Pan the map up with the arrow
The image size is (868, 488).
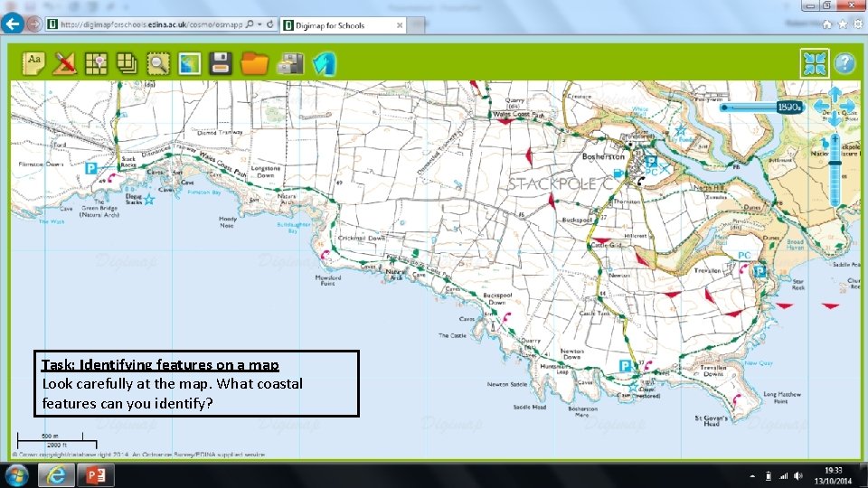pos(835,93)
